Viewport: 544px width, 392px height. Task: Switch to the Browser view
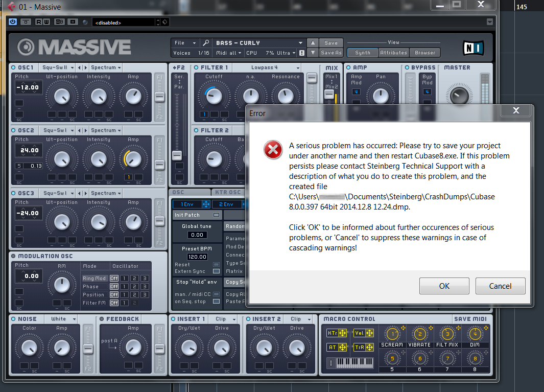tap(424, 53)
